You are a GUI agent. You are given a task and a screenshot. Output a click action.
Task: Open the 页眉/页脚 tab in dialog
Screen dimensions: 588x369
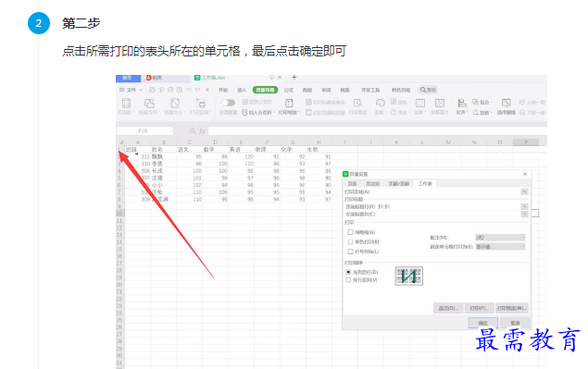399,183
